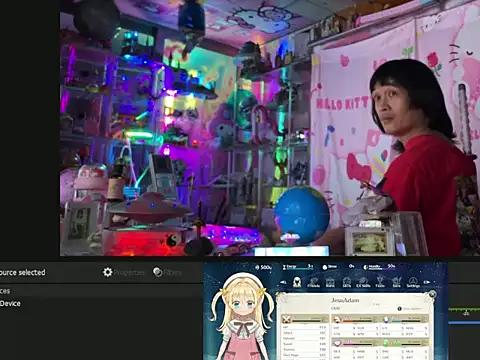The width and height of the screenshot is (480, 360).
Task: Select the first character status menu icon
Action: [x=297, y=282]
